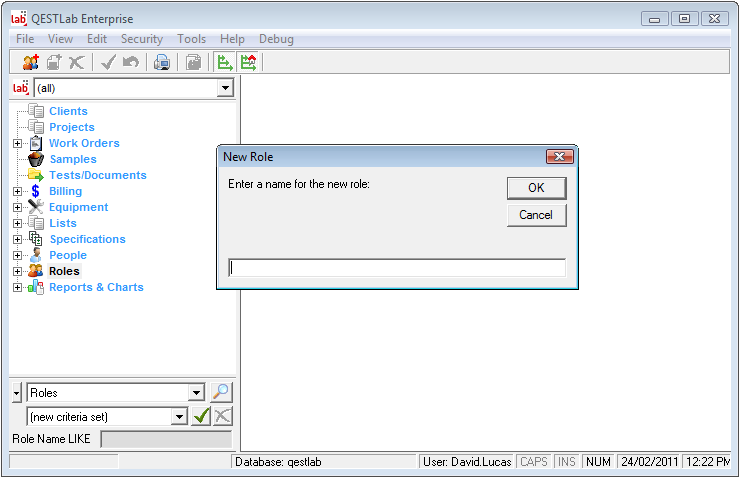The height and width of the screenshot is (478, 740).
Task: Open the (all) laboratory dropdown
Action: click(224, 88)
